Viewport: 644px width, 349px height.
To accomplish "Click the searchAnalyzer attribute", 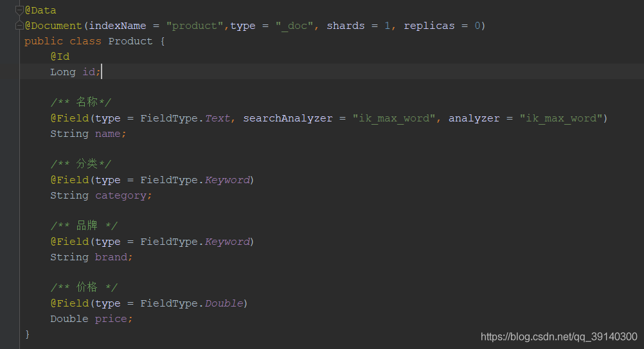I will (x=287, y=118).
